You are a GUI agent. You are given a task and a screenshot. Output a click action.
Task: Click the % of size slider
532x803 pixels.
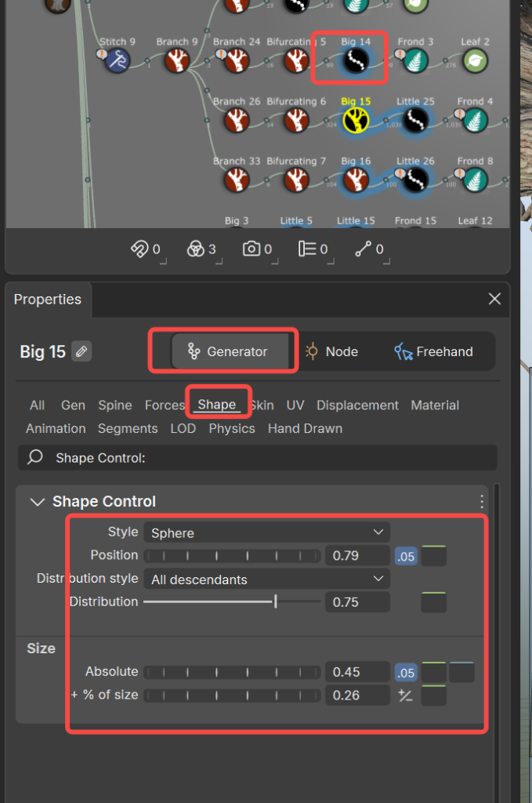coord(232,696)
